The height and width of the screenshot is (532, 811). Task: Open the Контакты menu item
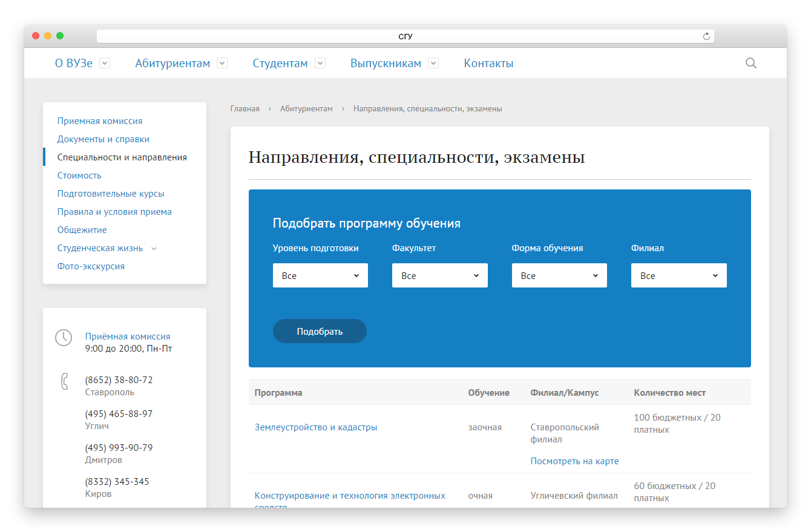(x=488, y=63)
